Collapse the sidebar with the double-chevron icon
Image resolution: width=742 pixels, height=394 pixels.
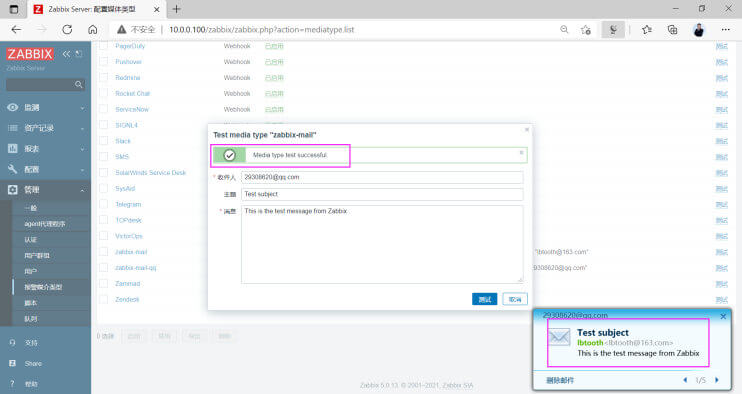66,54
